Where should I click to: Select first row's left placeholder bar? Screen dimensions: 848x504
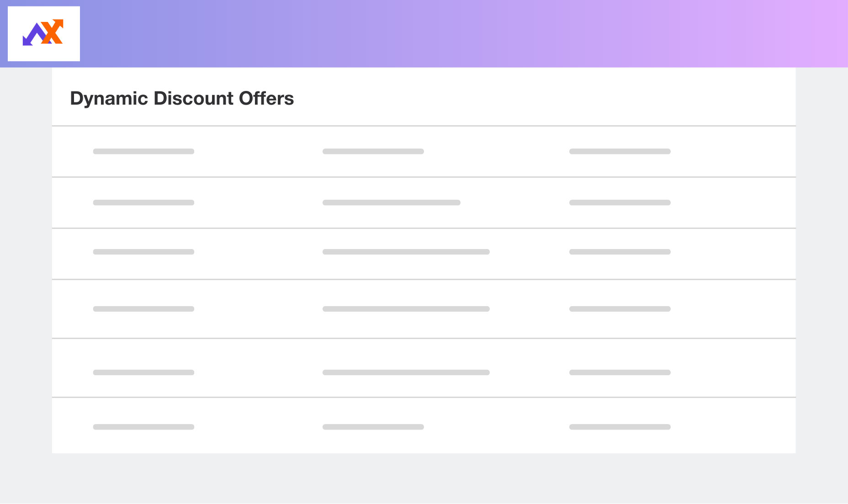(x=143, y=151)
